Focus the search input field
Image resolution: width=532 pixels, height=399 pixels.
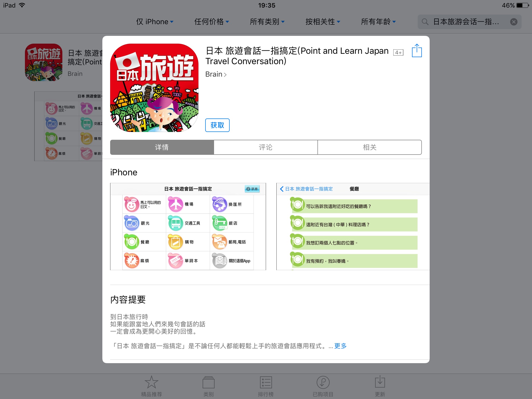point(469,22)
